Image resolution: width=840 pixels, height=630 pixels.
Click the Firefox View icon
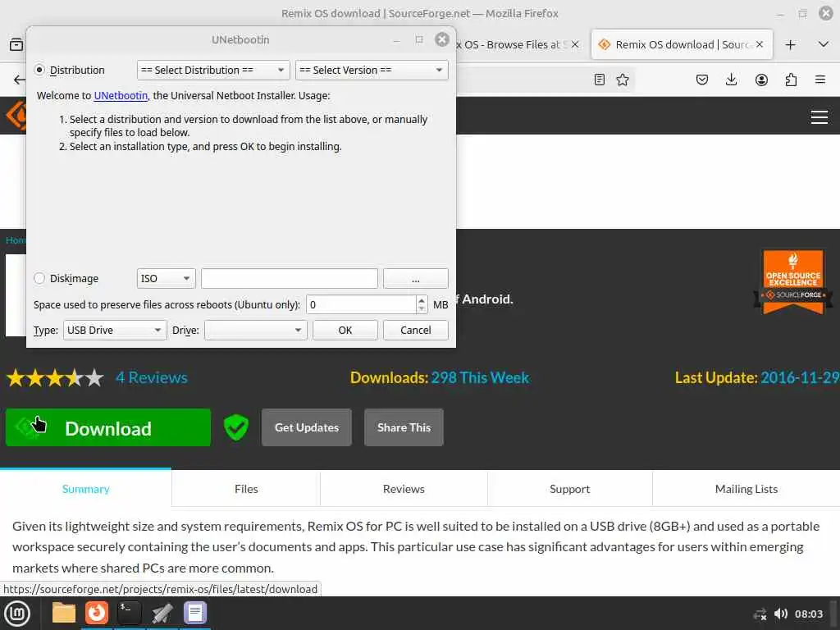click(x=16, y=44)
